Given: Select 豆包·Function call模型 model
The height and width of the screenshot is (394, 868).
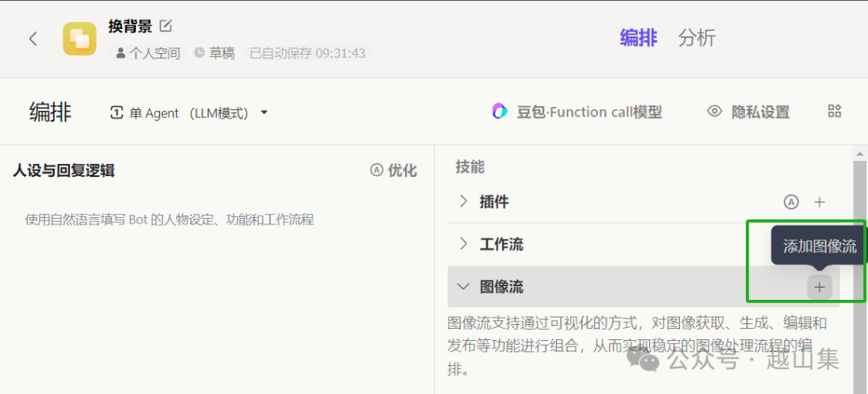Looking at the screenshot, I should [577, 112].
